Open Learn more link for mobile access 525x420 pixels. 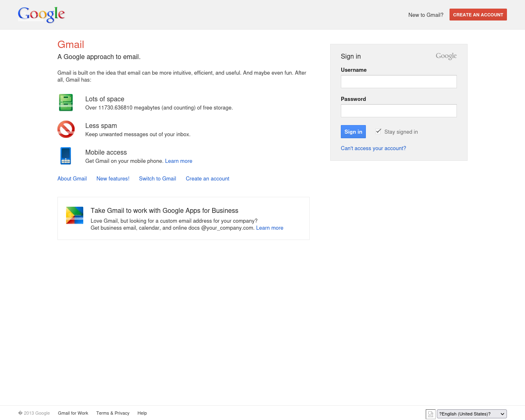(178, 161)
